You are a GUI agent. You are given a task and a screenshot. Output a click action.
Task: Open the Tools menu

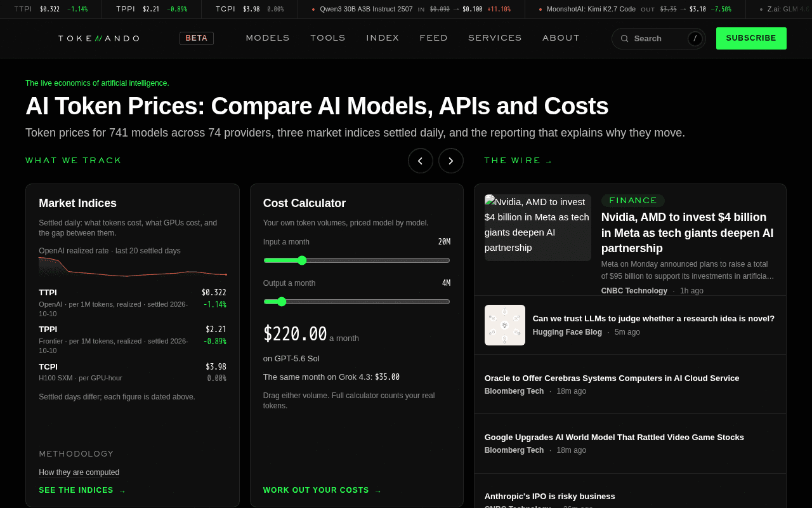pos(328,38)
